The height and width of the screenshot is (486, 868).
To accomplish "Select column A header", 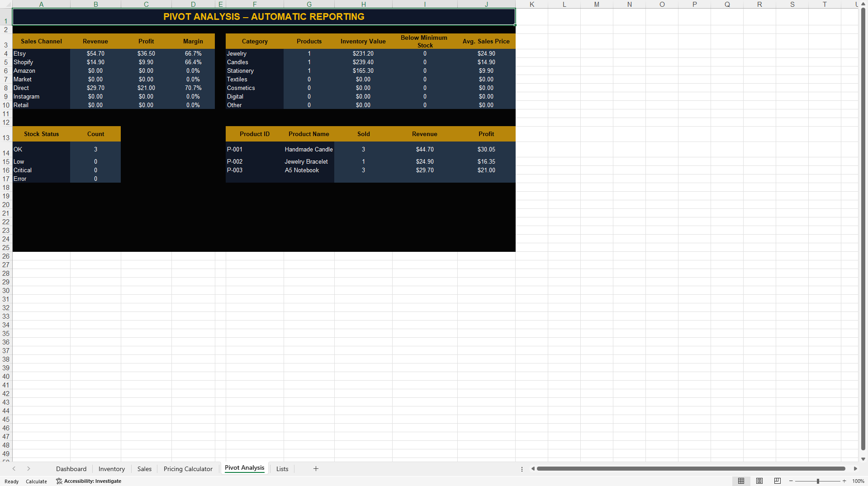I will click(x=41, y=4).
